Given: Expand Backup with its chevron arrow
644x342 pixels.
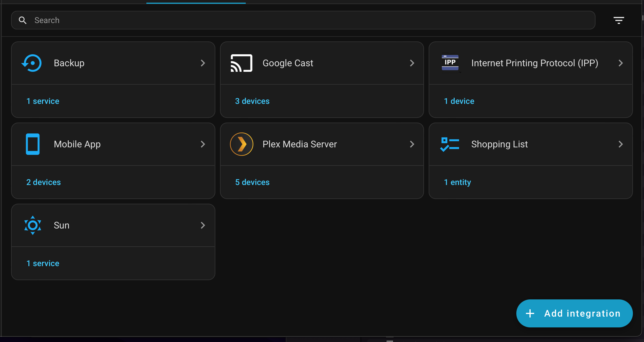Looking at the screenshot, I should coord(203,63).
